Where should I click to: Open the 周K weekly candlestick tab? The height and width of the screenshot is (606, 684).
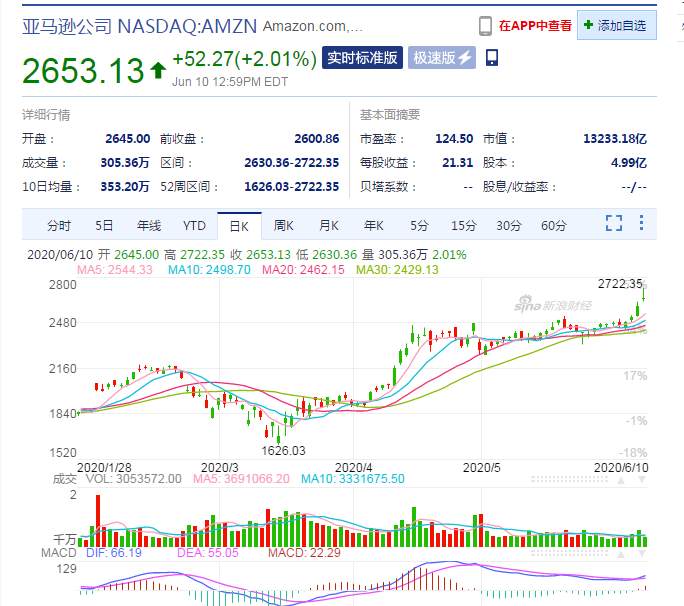click(x=284, y=226)
